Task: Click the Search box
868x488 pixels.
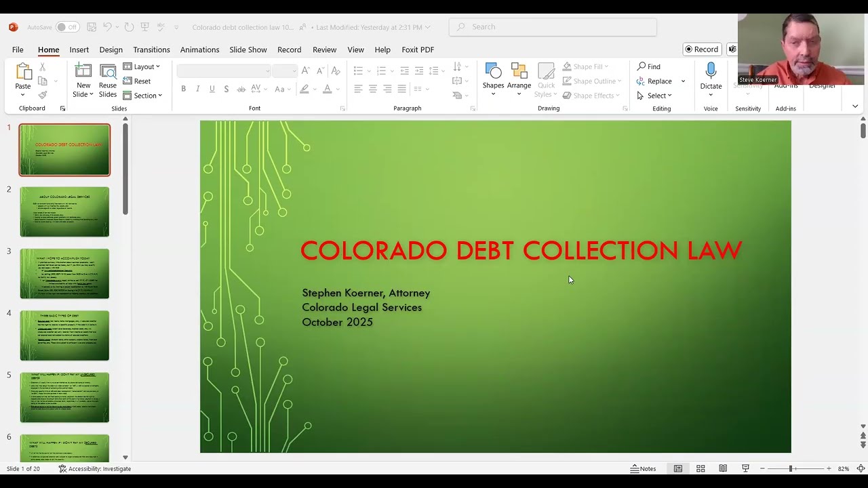Action: point(553,27)
